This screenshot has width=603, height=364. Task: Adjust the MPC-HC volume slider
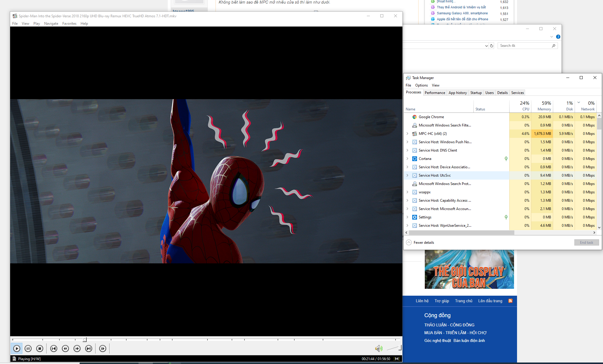coord(394,348)
